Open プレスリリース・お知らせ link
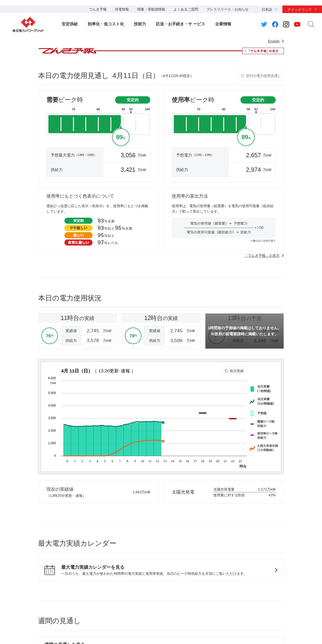This screenshot has height=644, width=322. [227, 10]
